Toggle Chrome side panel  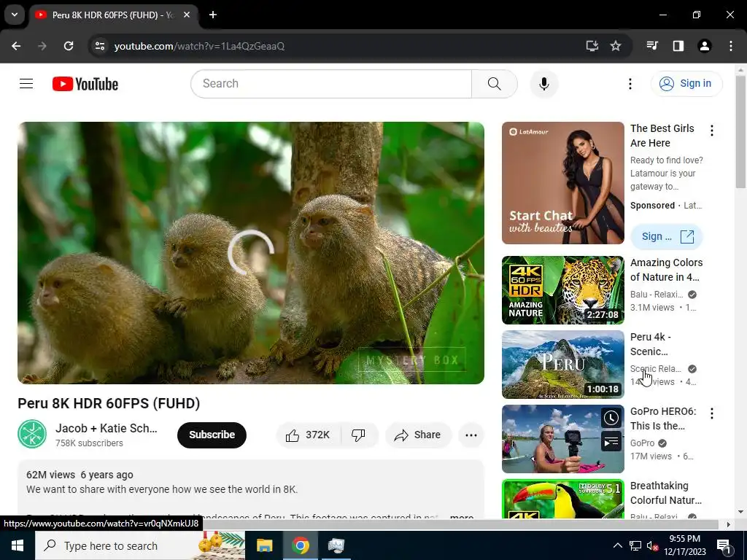coord(678,46)
